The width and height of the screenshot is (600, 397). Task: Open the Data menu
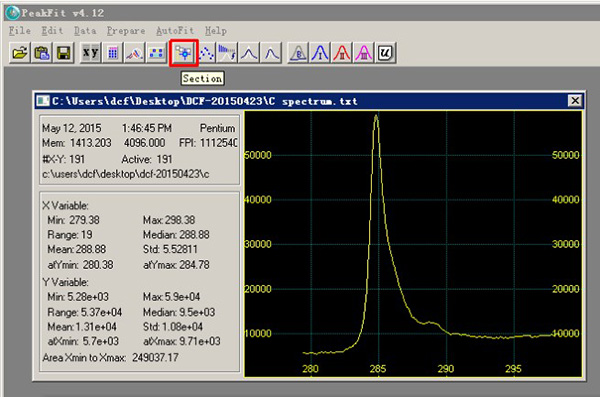85,30
